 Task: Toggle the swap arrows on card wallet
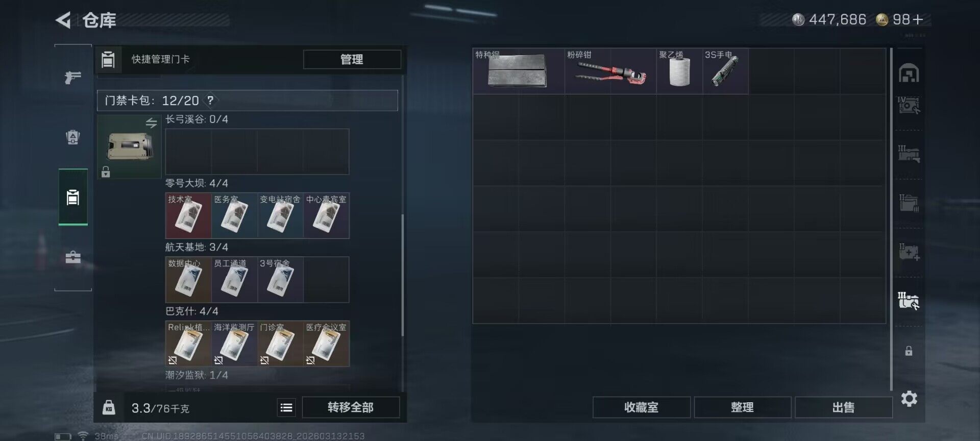pos(151,123)
